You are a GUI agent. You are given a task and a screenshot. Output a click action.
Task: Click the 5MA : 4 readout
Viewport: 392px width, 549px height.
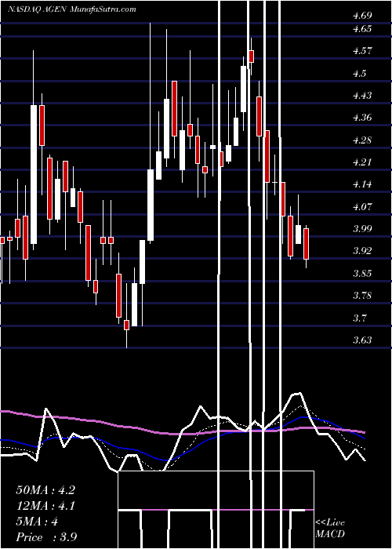pyautogui.click(x=37, y=522)
